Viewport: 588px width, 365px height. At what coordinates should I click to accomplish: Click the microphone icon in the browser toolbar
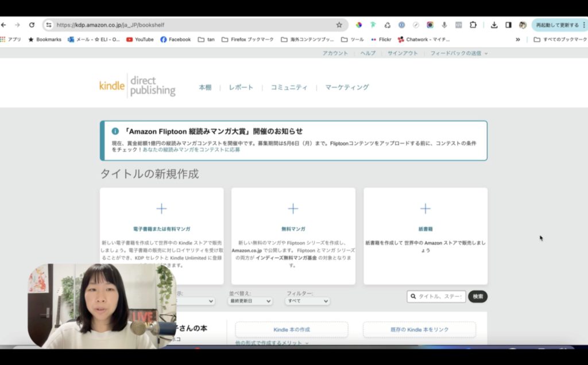(x=445, y=25)
